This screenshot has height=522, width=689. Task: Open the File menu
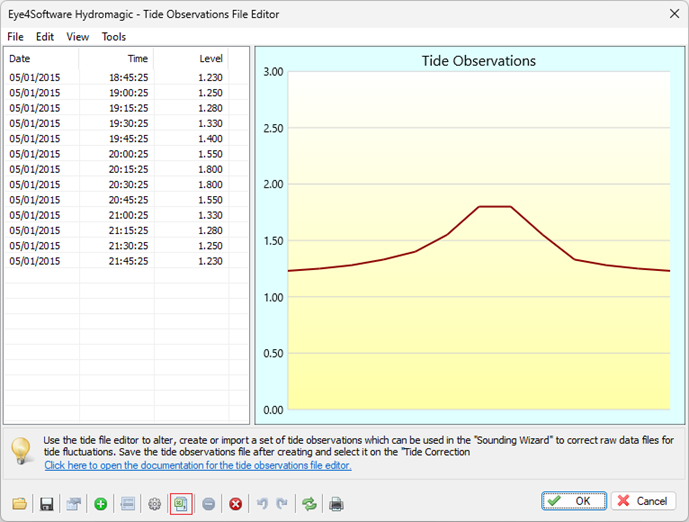(x=15, y=37)
